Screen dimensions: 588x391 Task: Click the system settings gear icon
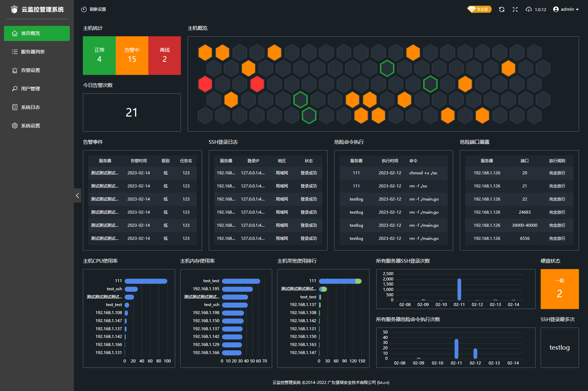coord(15,126)
